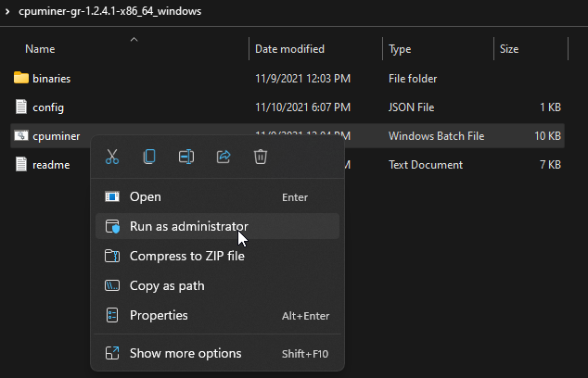Click the cpuminer-gr folder name in address bar
588x378 pixels.
click(x=109, y=11)
